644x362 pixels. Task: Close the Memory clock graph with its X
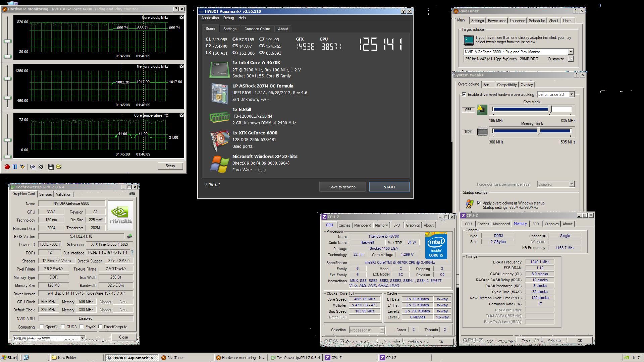click(x=181, y=66)
